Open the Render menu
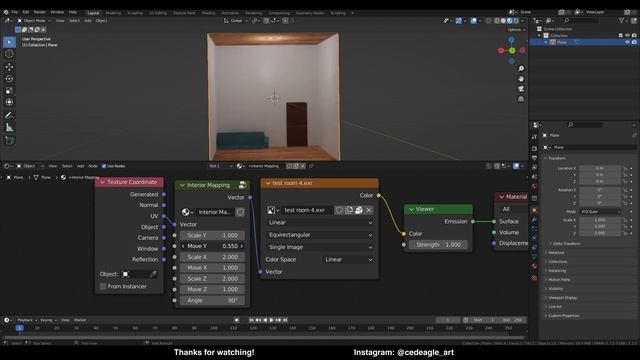Screen dimensions: 640x360 [40, 12]
